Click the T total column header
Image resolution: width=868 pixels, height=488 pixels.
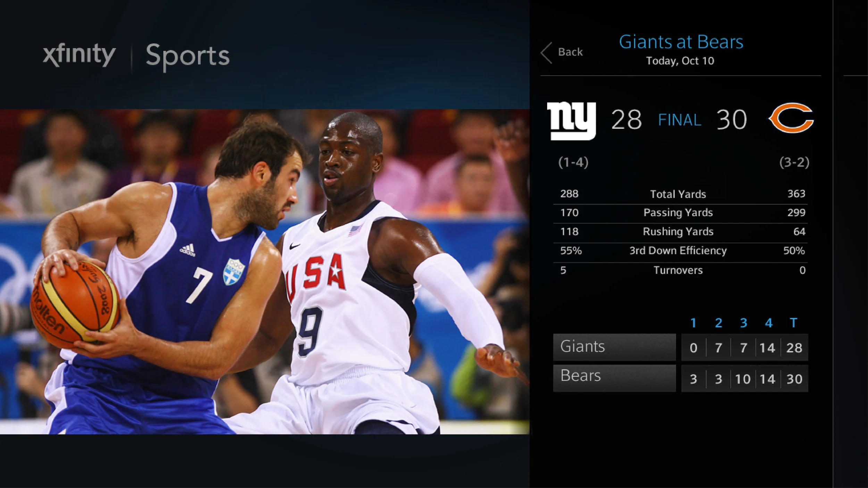794,323
